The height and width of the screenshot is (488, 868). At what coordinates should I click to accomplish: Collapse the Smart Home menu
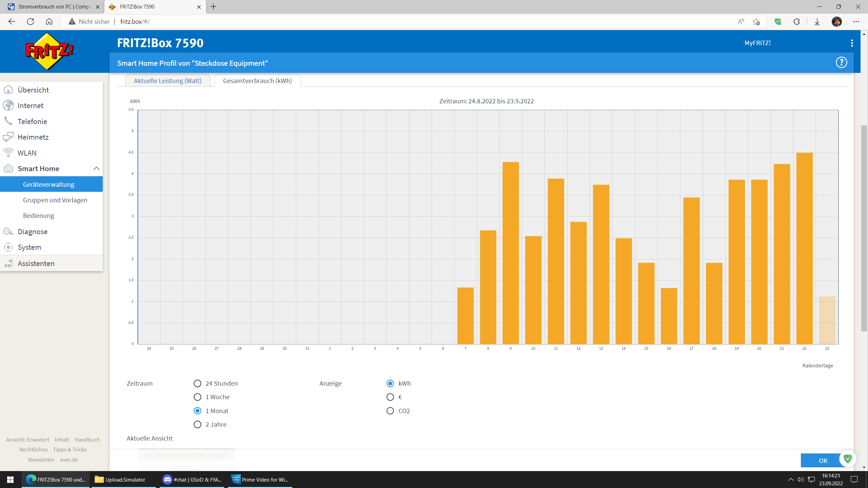(x=96, y=168)
